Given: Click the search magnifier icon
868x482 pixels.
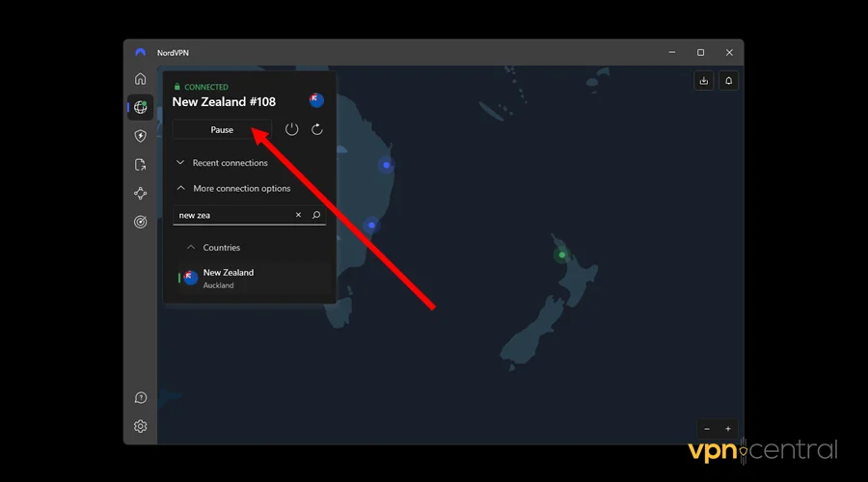Looking at the screenshot, I should pyautogui.click(x=316, y=215).
